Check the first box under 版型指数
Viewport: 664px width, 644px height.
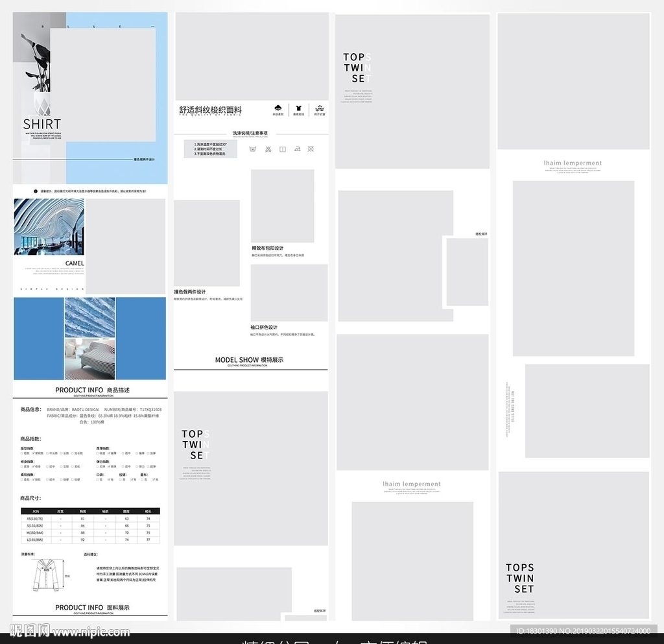[22, 453]
